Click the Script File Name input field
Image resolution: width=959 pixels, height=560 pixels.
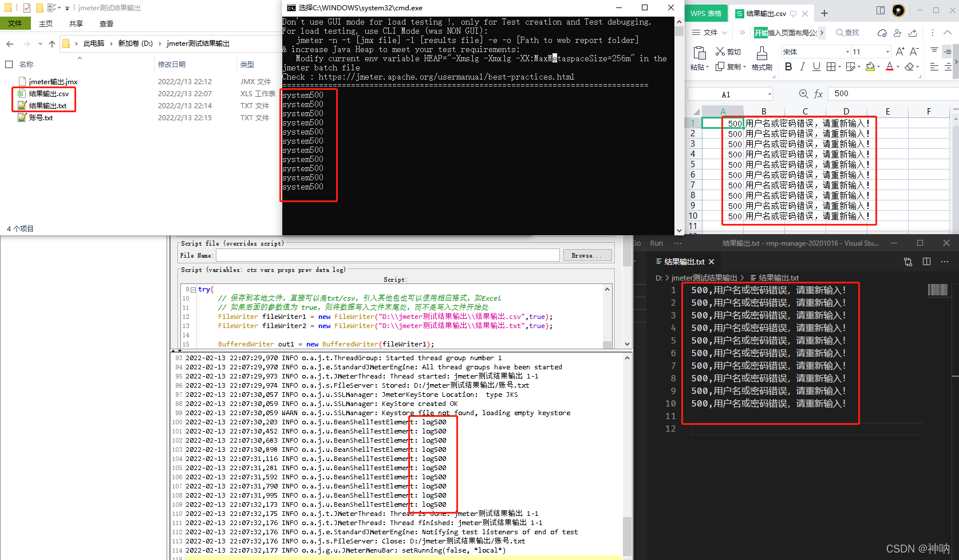(x=388, y=255)
